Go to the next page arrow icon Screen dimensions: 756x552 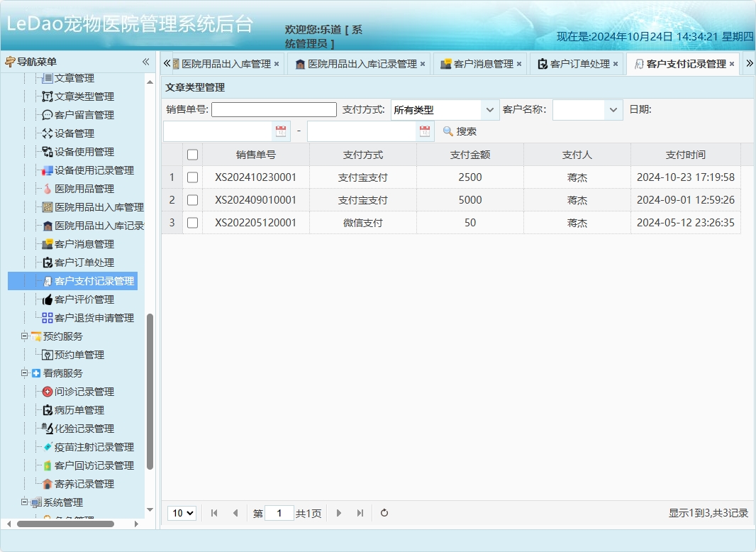pos(339,512)
